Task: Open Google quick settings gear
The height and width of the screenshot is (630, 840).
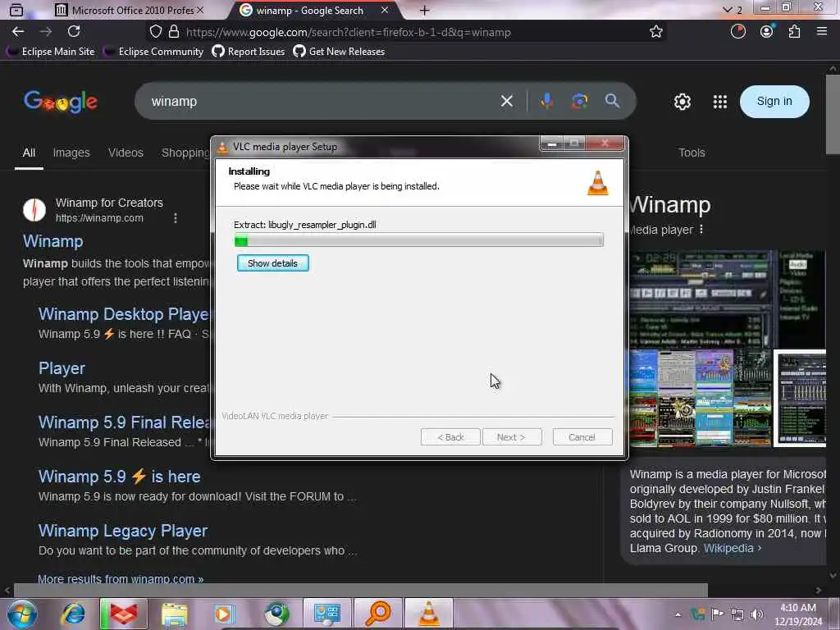Action: [x=682, y=101]
